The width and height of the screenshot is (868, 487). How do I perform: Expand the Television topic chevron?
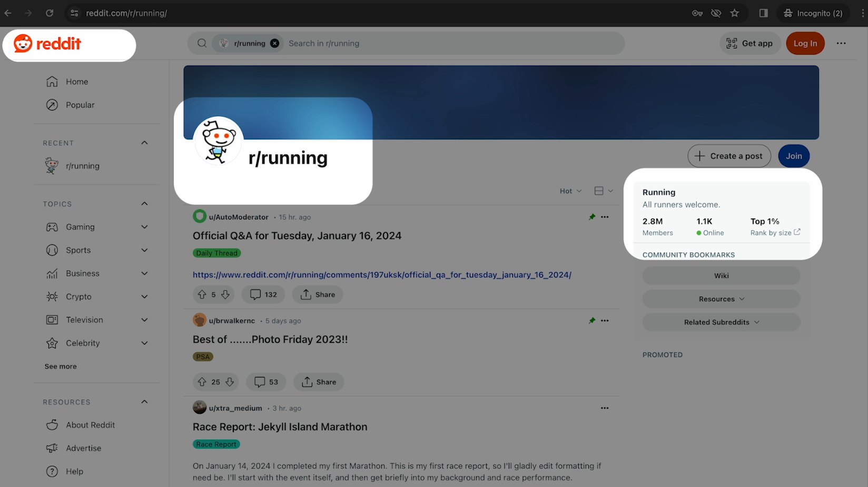coord(144,320)
